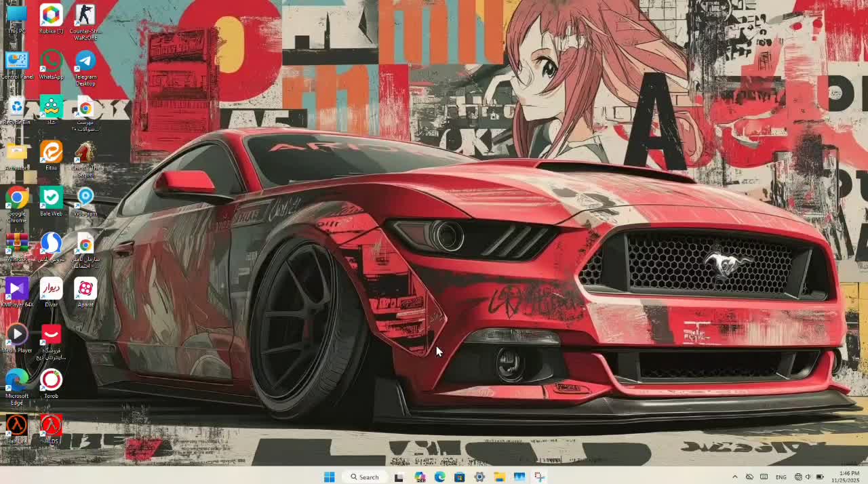Click the Counter-Strike WaRzOnE shortcut
This screenshot has height=484, width=868.
[x=85, y=16]
